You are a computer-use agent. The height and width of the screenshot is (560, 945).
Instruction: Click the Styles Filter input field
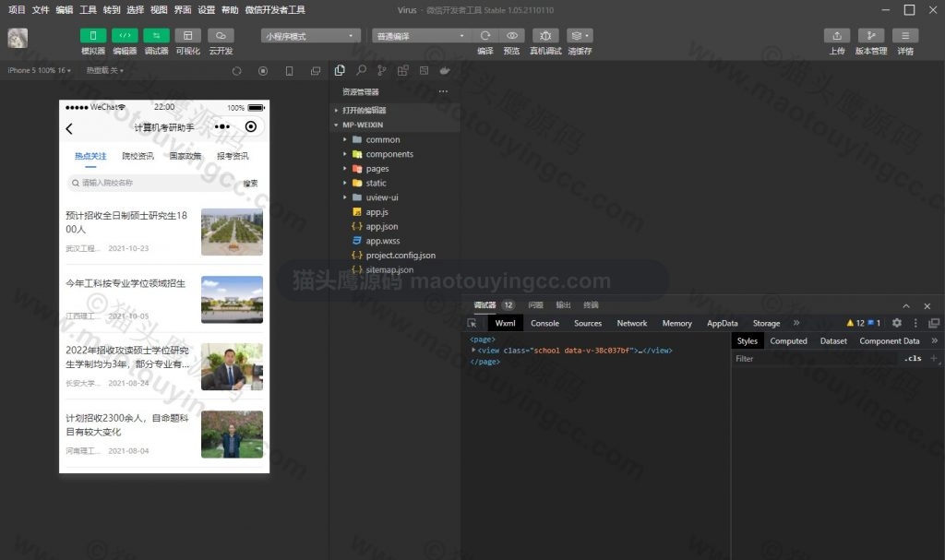coord(815,358)
